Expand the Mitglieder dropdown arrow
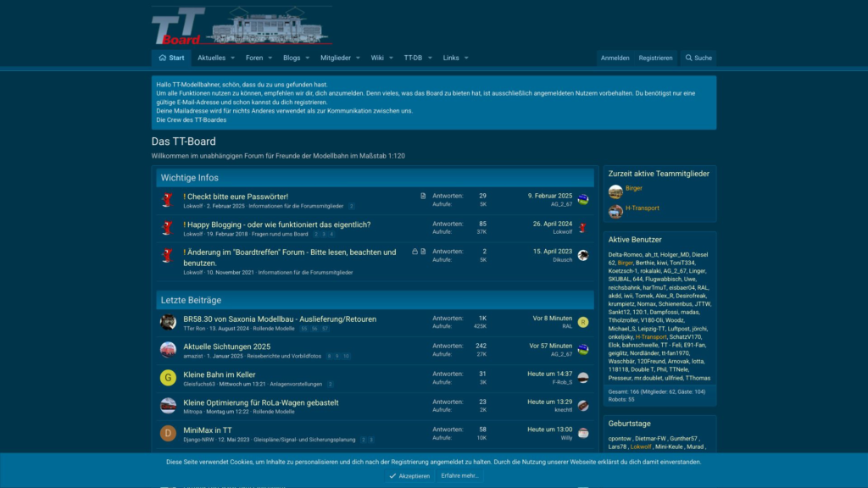Image resolution: width=868 pixels, height=488 pixels. click(358, 58)
